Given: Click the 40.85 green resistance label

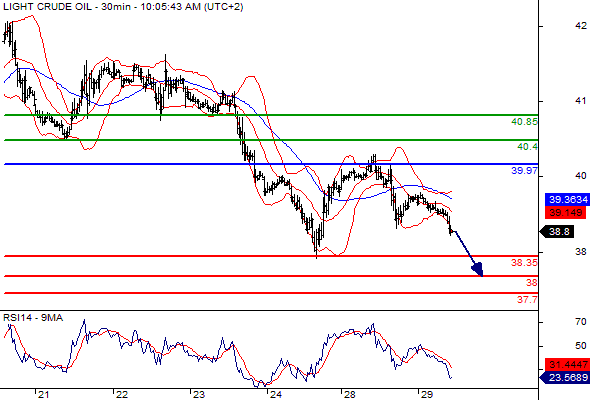Looking at the screenshot, I should point(524,122).
